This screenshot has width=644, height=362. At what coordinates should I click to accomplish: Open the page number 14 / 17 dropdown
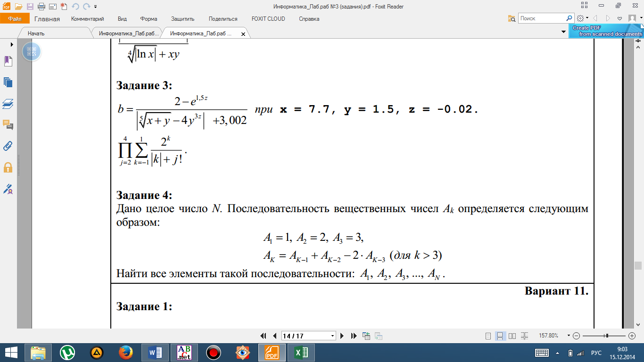333,336
